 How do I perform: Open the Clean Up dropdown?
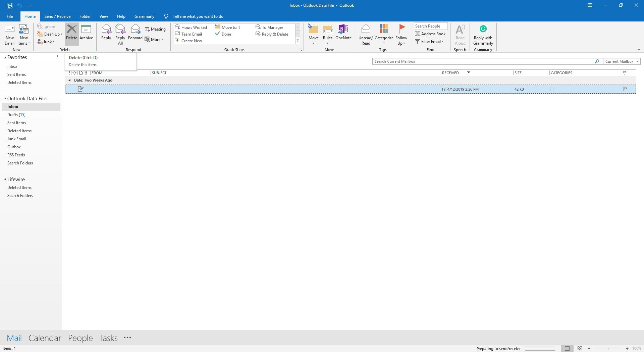point(50,34)
